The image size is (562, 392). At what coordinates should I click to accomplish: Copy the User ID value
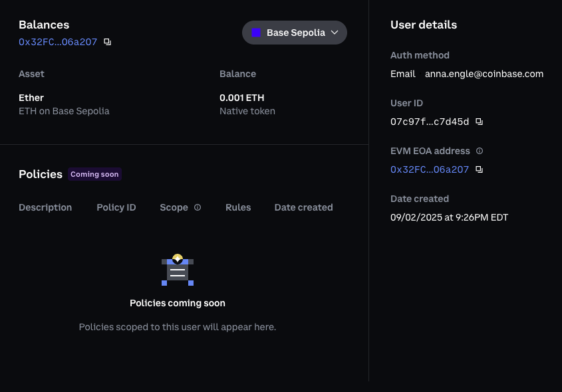coord(480,122)
